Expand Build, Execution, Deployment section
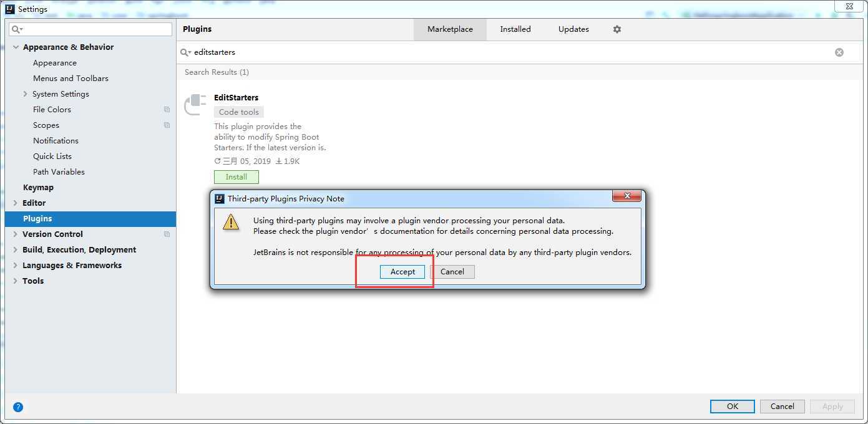This screenshot has width=868, height=424. tap(16, 250)
